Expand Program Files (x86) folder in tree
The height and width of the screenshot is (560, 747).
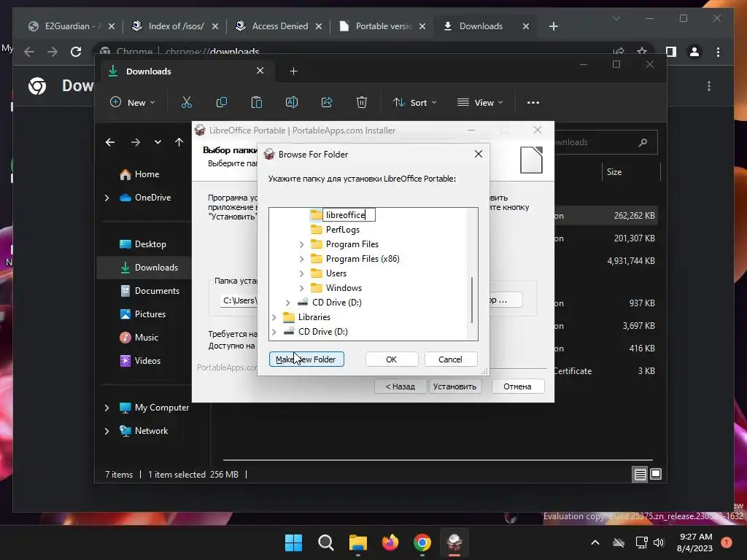[x=301, y=259]
